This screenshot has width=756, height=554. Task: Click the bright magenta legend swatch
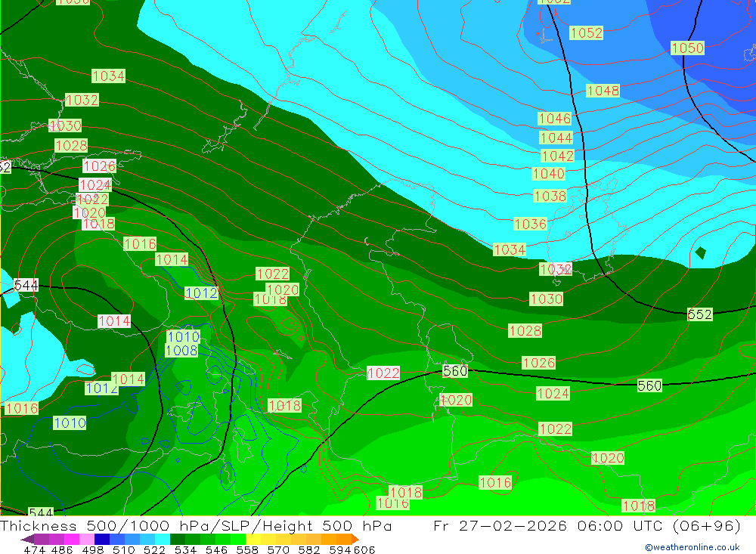[x=72, y=539]
